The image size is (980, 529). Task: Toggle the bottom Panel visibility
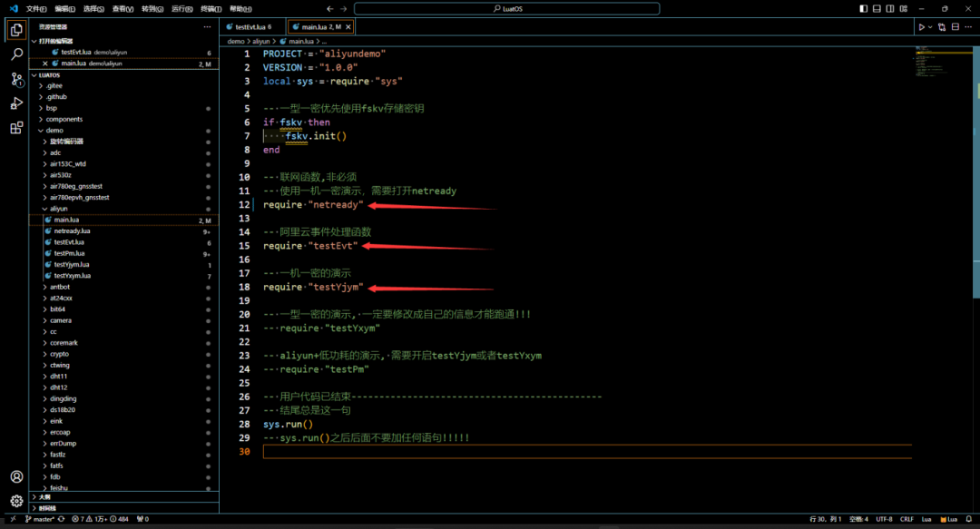point(875,7)
